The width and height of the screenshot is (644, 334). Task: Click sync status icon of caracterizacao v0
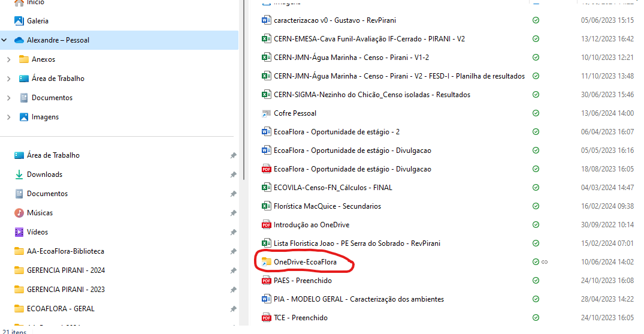point(536,20)
